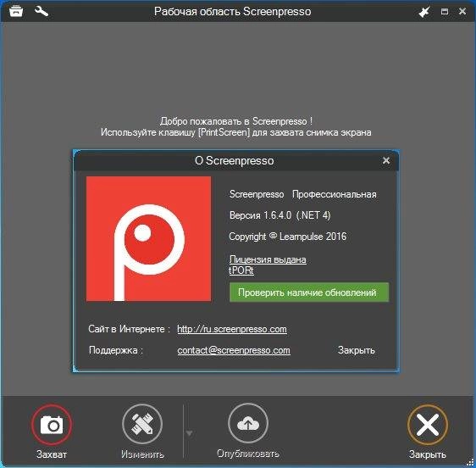Open settings via the wrench icon
This screenshot has width=476, height=468.
coord(42,11)
